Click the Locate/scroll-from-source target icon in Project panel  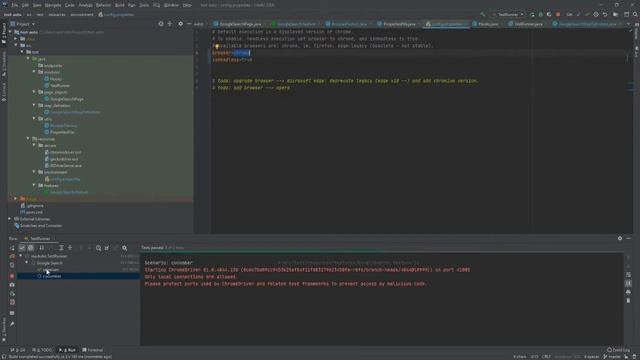tap(161, 24)
